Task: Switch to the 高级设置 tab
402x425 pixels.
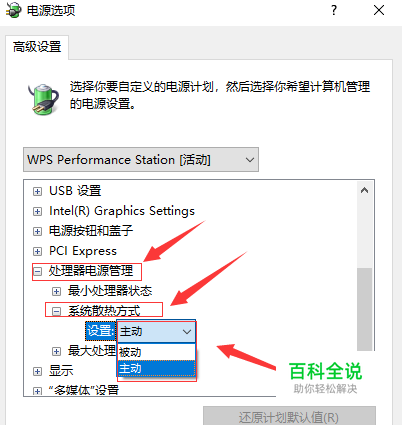Action: (37, 47)
